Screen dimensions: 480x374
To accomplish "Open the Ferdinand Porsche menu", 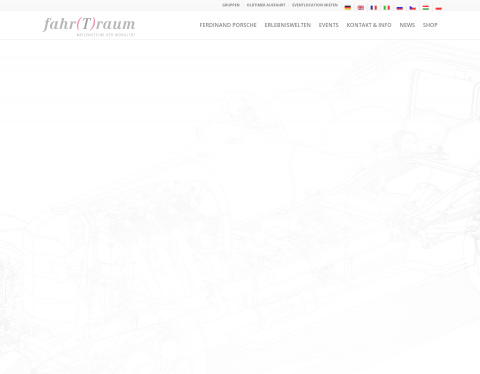I will point(228,25).
